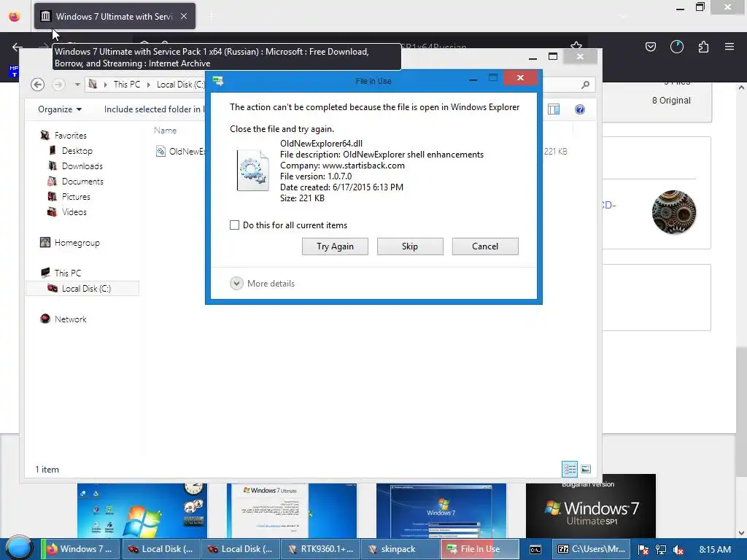Open command prompt taskbar icon
The image size is (747, 560).
click(x=535, y=550)
